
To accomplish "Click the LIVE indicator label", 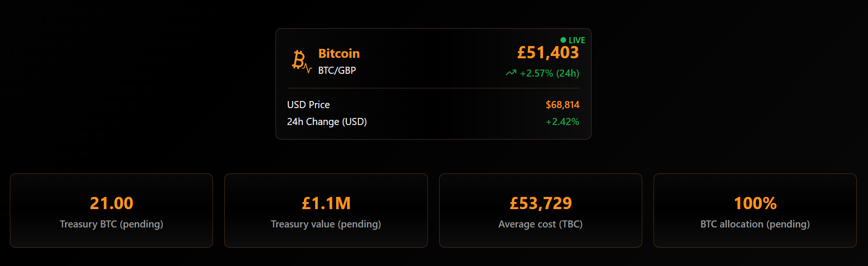I will coord(577,40).
